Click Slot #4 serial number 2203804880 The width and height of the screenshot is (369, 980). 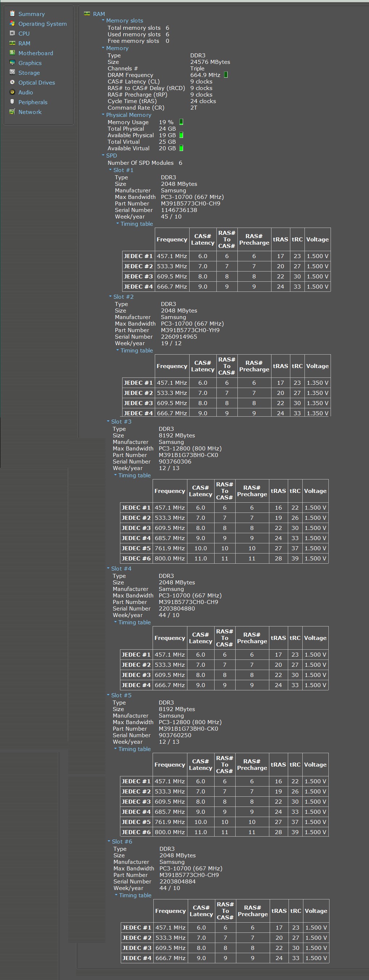coord(177,608)
